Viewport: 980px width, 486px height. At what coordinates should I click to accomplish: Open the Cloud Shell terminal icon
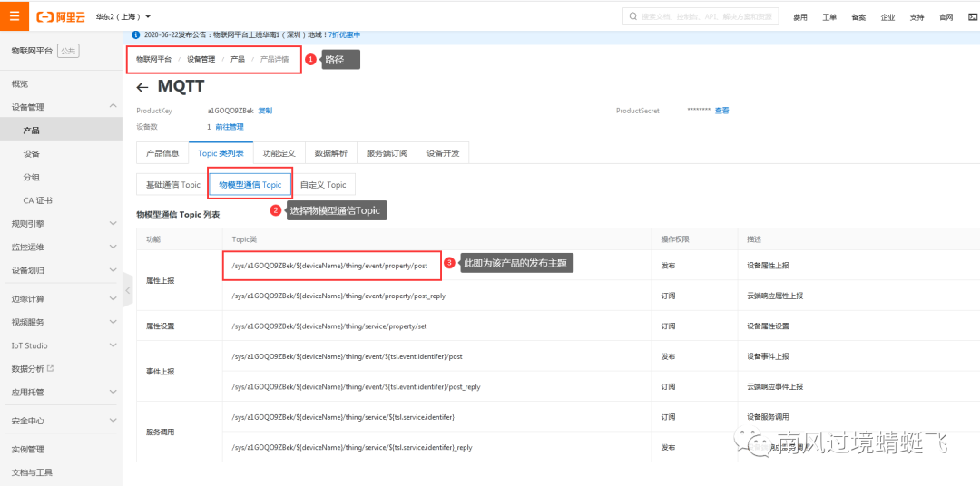tap(973, 17)
